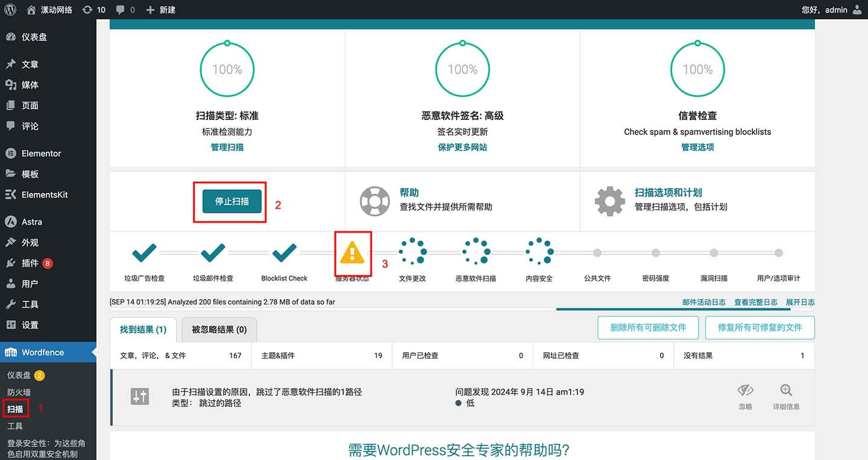Open Wordfence 仪表盘 submenu with badge 2
This screenshot has width=868, height=460.
tap(25, 375)
